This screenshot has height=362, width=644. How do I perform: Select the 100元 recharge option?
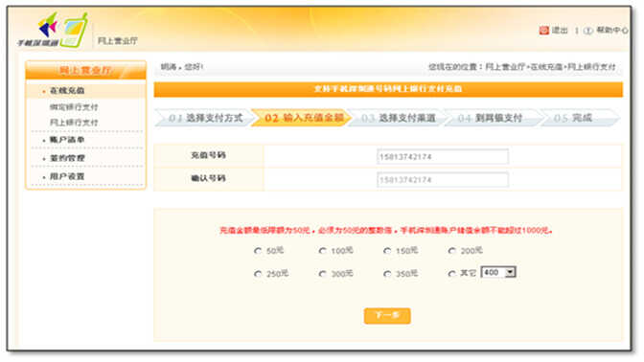pyautogui.click(x=323, y=251)
